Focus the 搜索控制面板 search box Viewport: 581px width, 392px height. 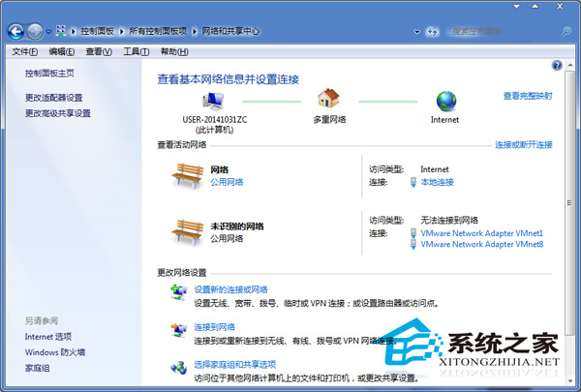[x=503, y=32]
